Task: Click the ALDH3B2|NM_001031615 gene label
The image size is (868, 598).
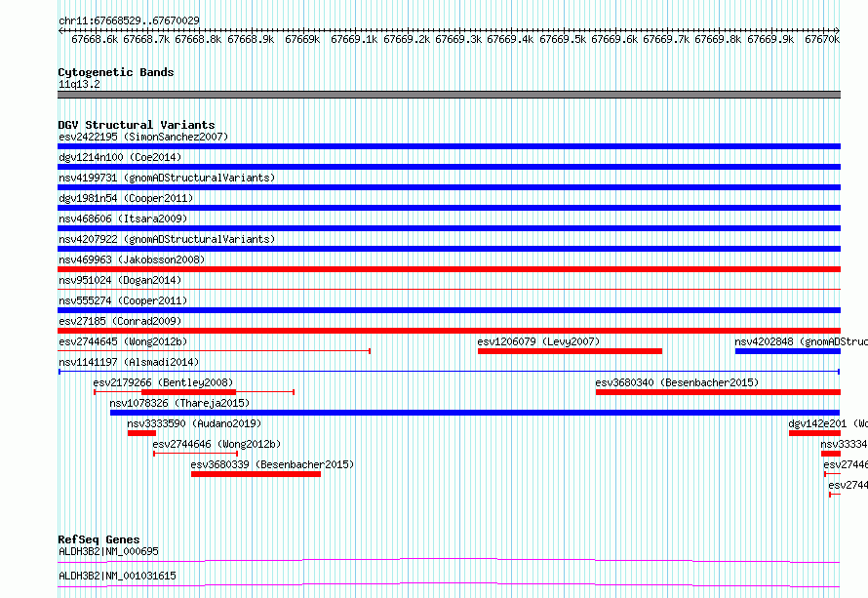Action: coord(117,576)
